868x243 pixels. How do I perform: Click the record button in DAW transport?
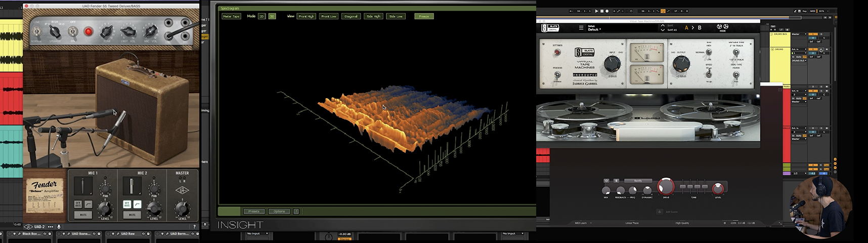click(607, 11)
